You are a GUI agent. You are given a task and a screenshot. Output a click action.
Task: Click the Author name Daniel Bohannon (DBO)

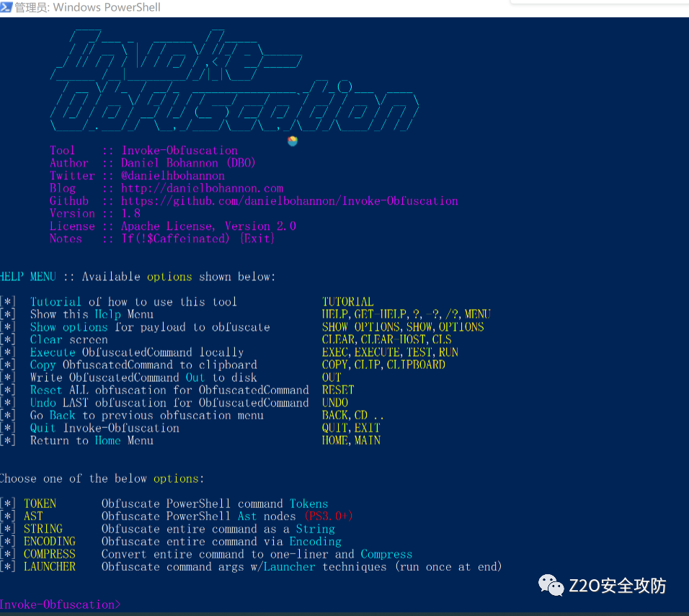point(188,163)
